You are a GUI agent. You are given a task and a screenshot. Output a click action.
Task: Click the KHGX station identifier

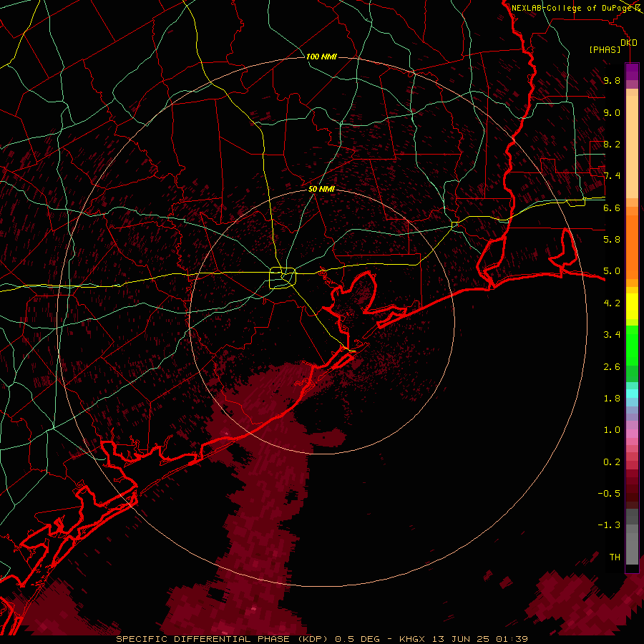click(412, 639)
